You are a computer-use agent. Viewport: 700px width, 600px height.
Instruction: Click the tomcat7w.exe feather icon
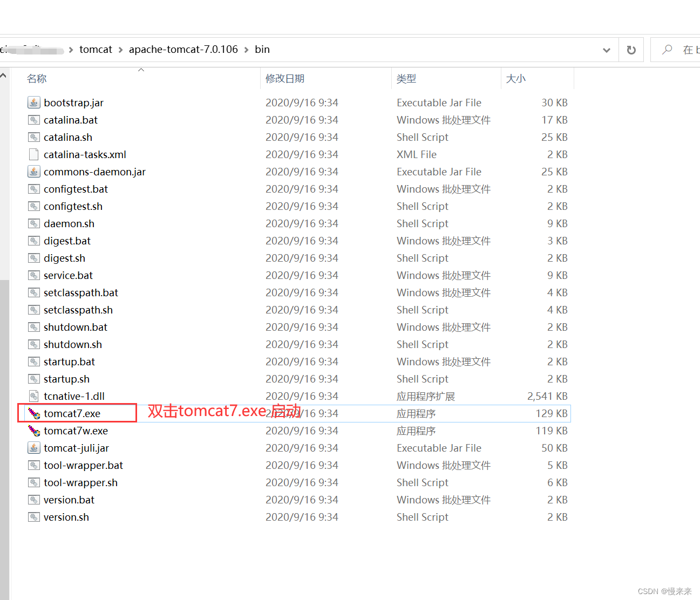tap(34, 431)
